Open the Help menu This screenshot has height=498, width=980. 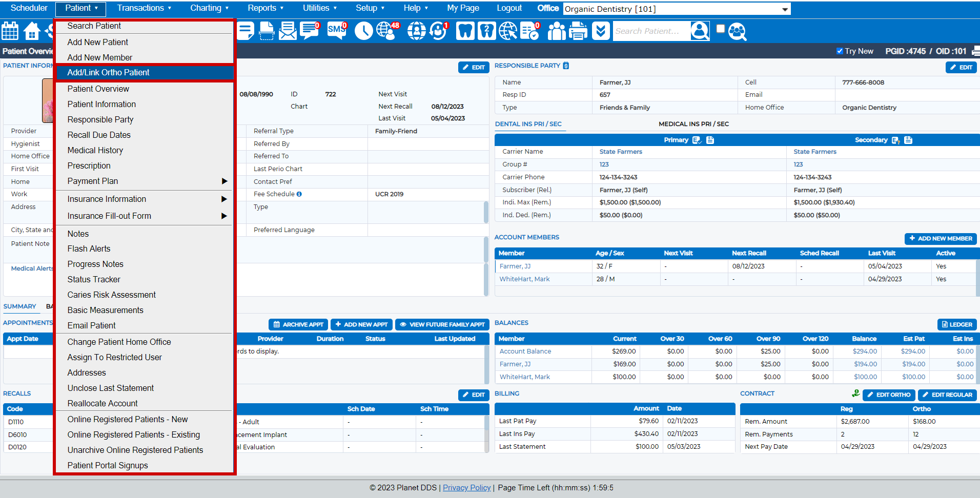(x=416, y=8)
